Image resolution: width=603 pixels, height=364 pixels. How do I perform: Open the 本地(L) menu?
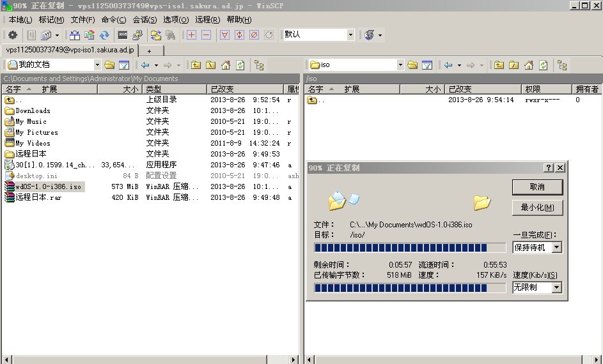[x=20, y=20]
